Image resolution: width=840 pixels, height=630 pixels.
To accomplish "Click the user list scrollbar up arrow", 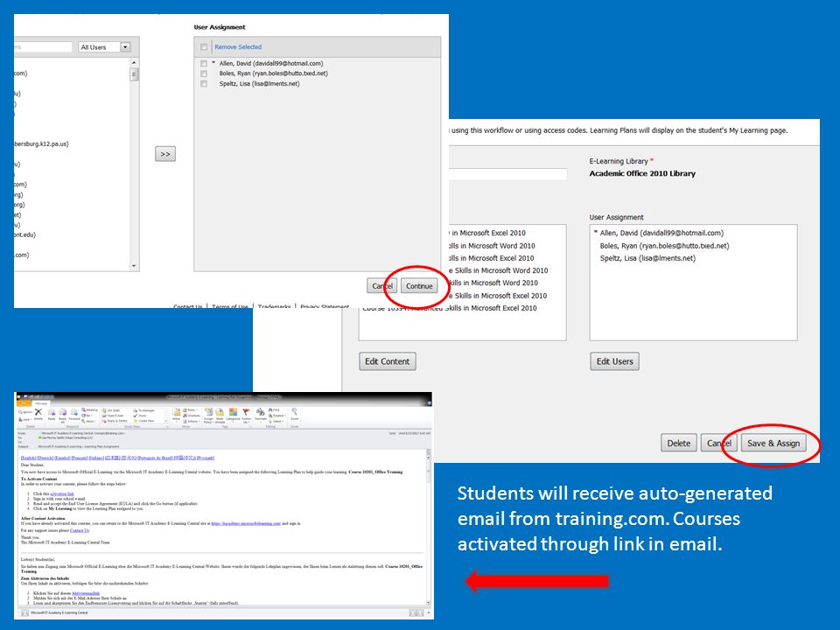I will pos(134,63).
